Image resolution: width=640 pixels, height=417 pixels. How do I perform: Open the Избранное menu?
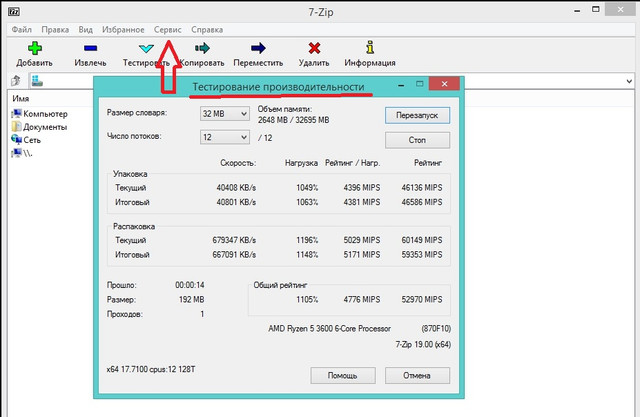[x=123, y=30]
